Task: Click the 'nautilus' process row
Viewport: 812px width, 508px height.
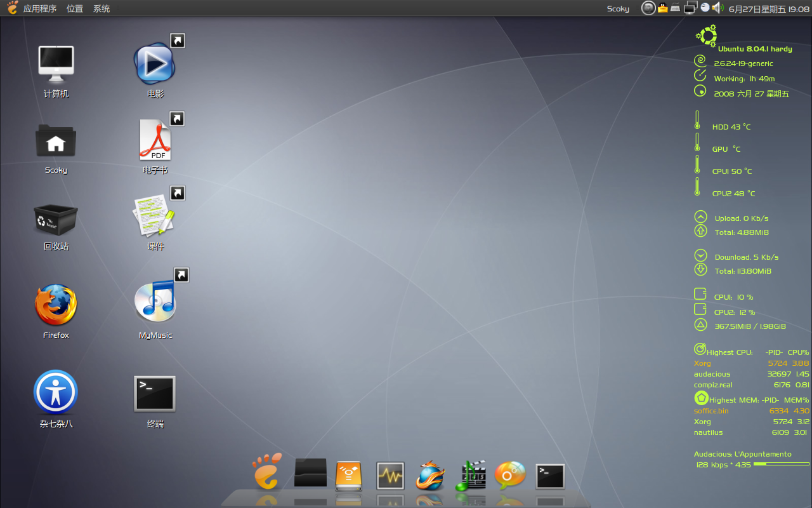Action: (752, 432)
